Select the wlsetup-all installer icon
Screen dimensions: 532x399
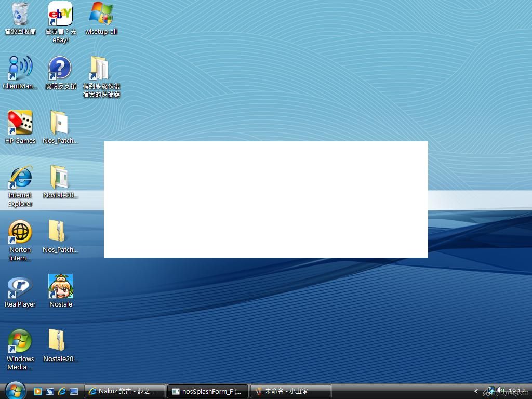pos(101,19)
